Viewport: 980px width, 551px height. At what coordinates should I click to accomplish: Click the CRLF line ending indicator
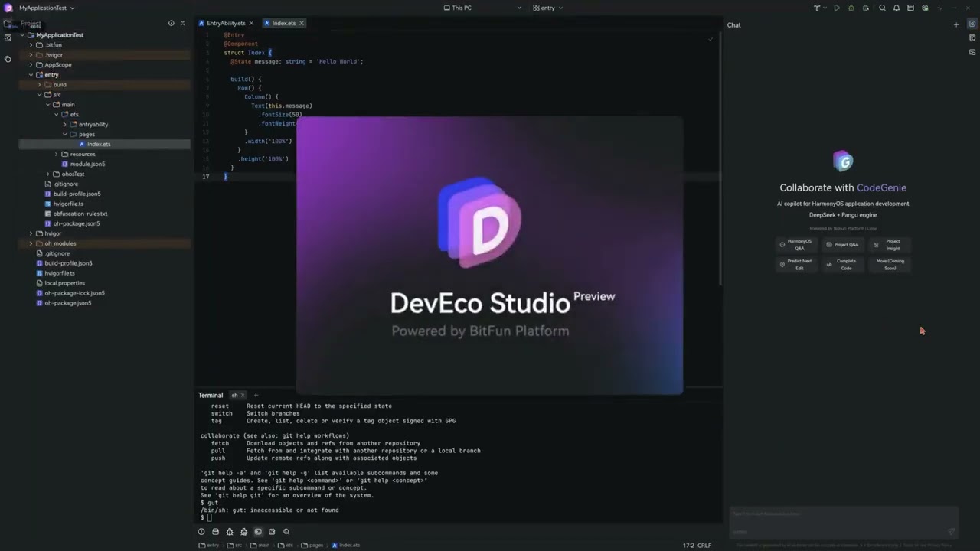pos(704,545)
